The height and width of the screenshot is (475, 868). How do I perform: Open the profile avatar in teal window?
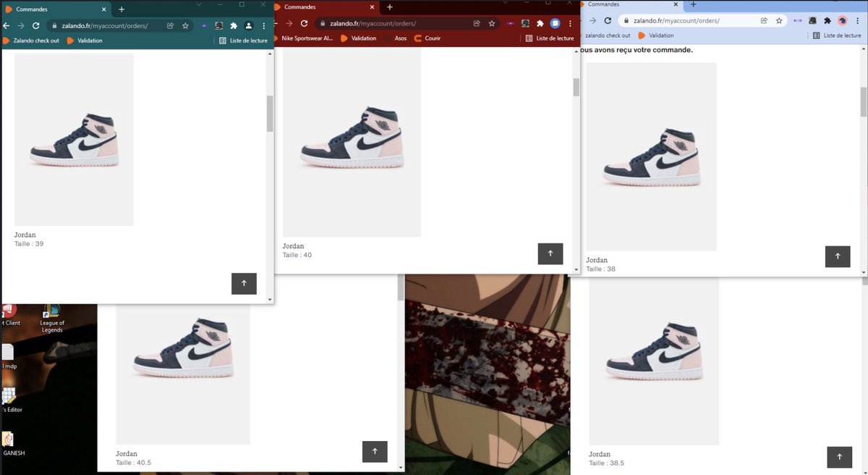tap(248, 25)
